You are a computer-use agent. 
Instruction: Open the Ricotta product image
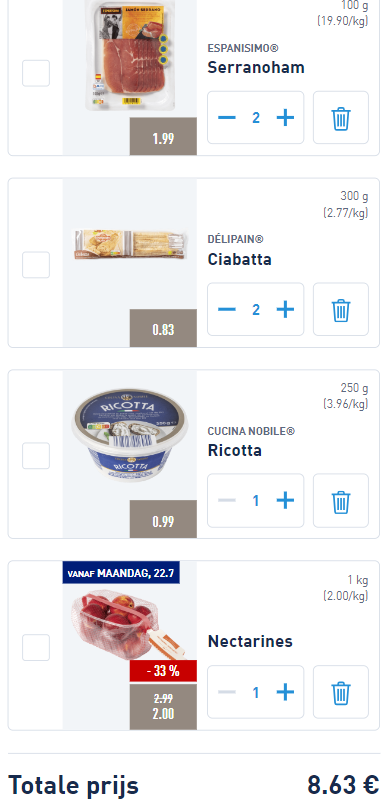pos(130,437)
